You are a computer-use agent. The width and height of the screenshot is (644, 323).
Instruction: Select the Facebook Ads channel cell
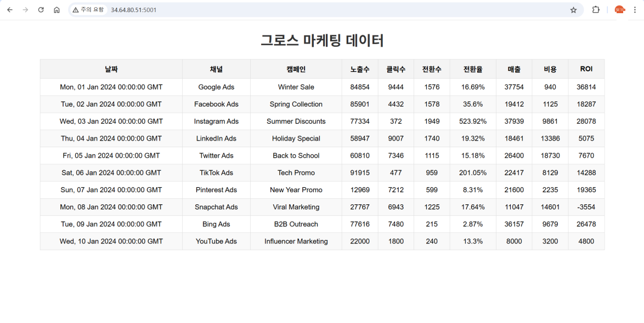coord(217,104)
